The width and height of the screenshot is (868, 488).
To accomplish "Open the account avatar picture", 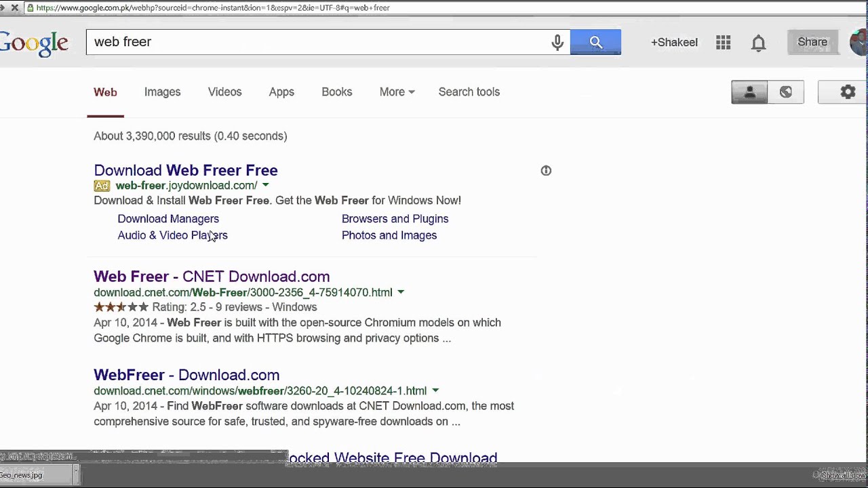I will pyautogui.click(x=859, y=43).
